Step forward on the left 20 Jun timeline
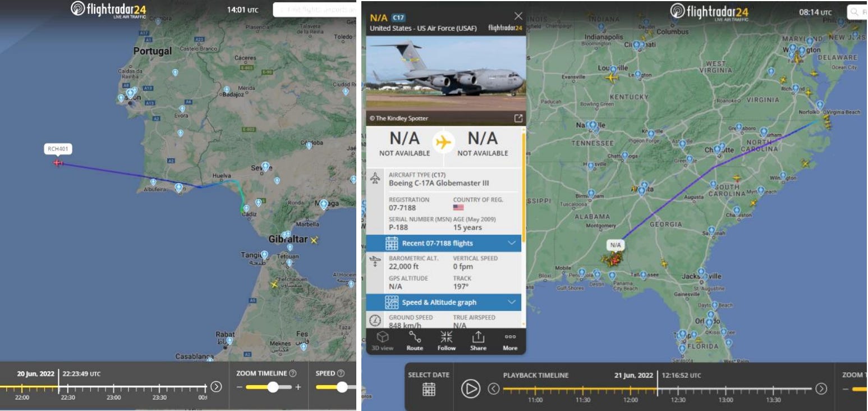 point(216,387)
